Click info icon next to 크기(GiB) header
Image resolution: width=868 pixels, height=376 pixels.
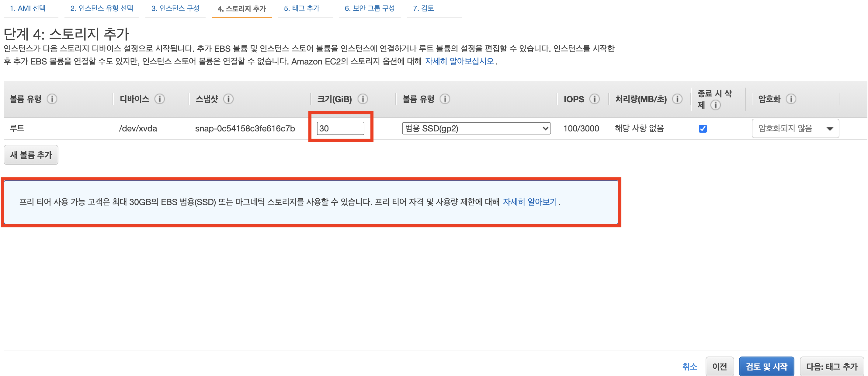pos(363,99)
